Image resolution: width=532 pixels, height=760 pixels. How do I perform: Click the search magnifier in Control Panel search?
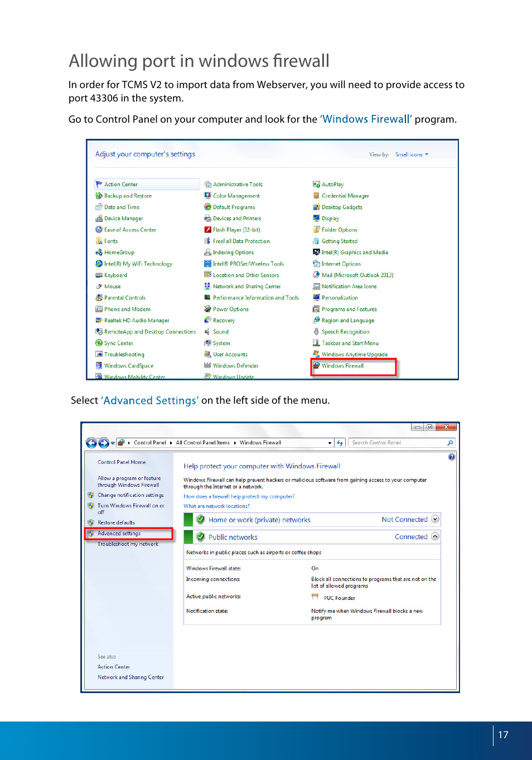point(451,443)
